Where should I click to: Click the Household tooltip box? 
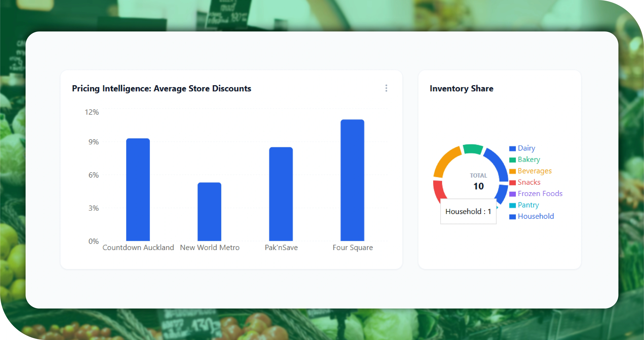click(x=468, y=212)
